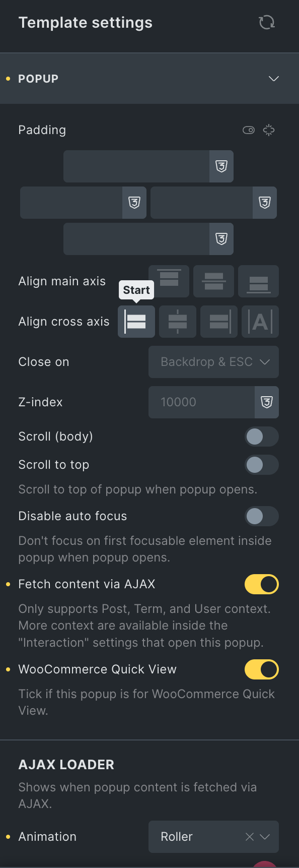Select Start for Align cross axis

point(136,322)
